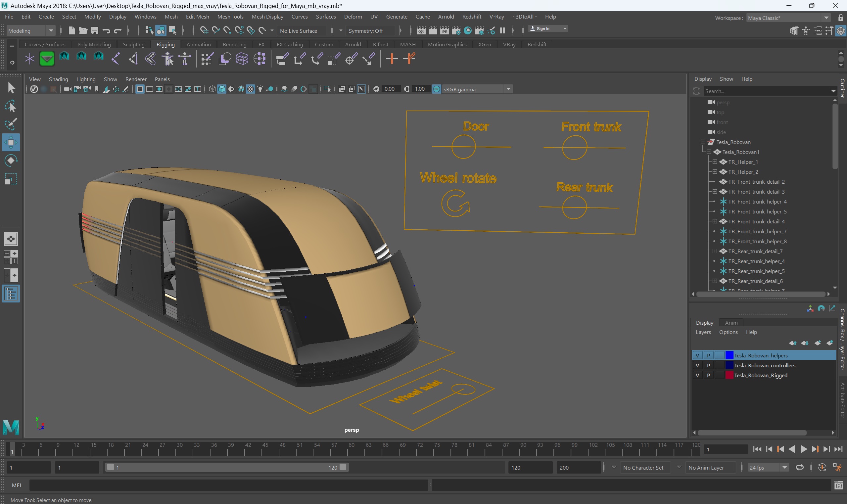Toggle the Outliner panel icon in sidebar

11,294
